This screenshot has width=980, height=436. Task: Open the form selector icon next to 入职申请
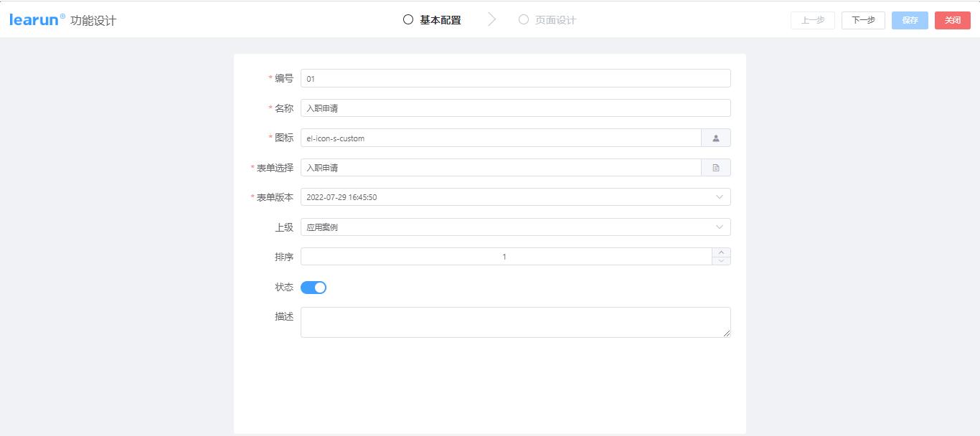pyautogui.click(x=715, y=167)
